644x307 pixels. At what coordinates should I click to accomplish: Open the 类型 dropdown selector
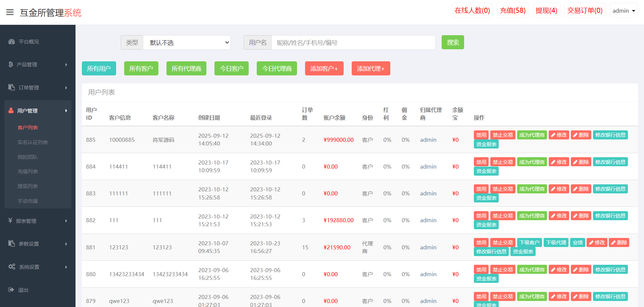coord(187,43)
